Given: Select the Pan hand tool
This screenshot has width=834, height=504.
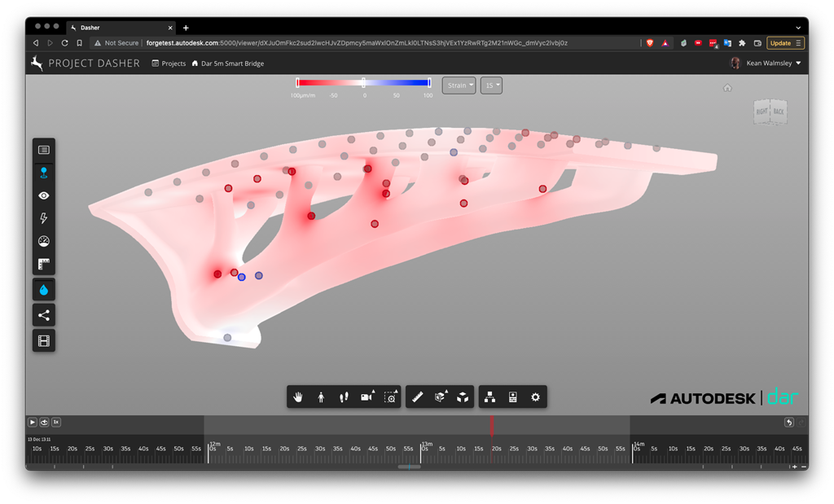Looking at the screenshot, I should click(299, 397).
